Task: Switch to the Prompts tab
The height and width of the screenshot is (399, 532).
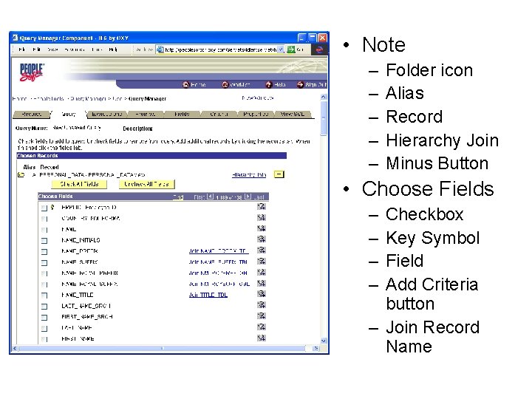Action: pyautogui.click(x=146, y=115)
